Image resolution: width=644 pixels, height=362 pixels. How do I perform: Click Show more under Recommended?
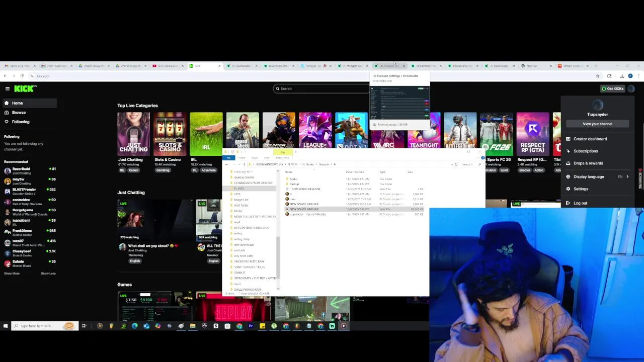point(12,274)
